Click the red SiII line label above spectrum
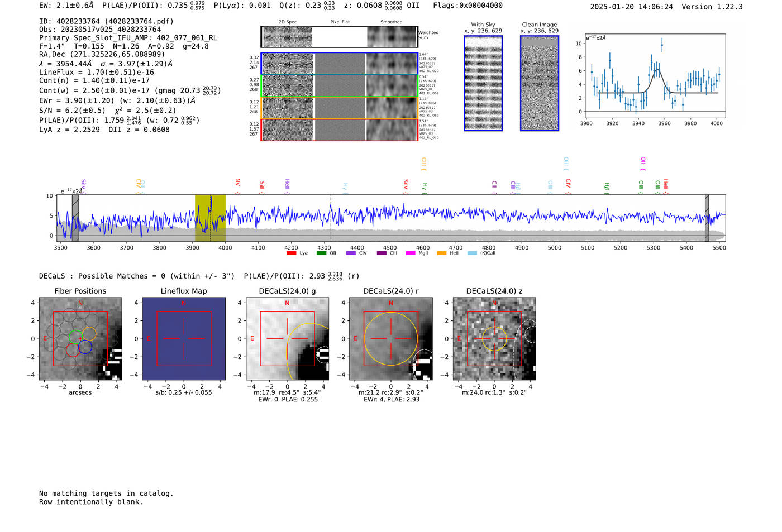Viewport: 782px width, 532px height. (x=261, y=187)
